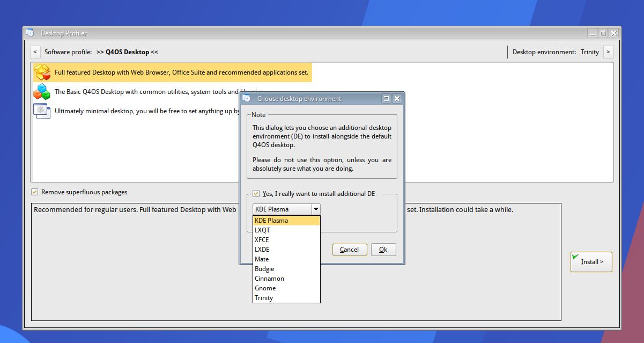Choose Mate from the dropdown list

coord(286,259)
